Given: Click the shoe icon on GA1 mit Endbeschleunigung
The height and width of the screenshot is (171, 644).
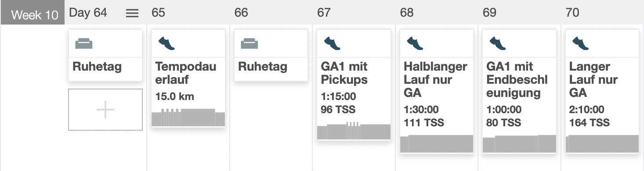Looking at the screenshot, I should [x=498, y=43].
